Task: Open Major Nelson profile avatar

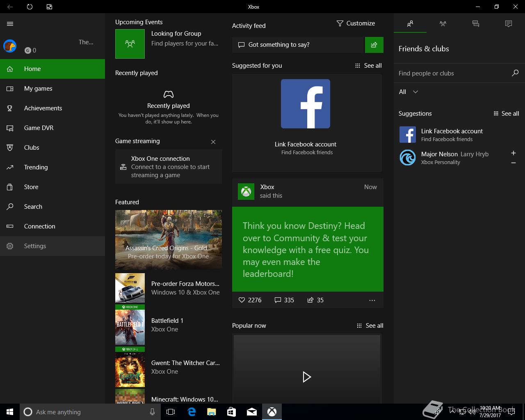Action: pyautogui.click(x=408, y=157)
